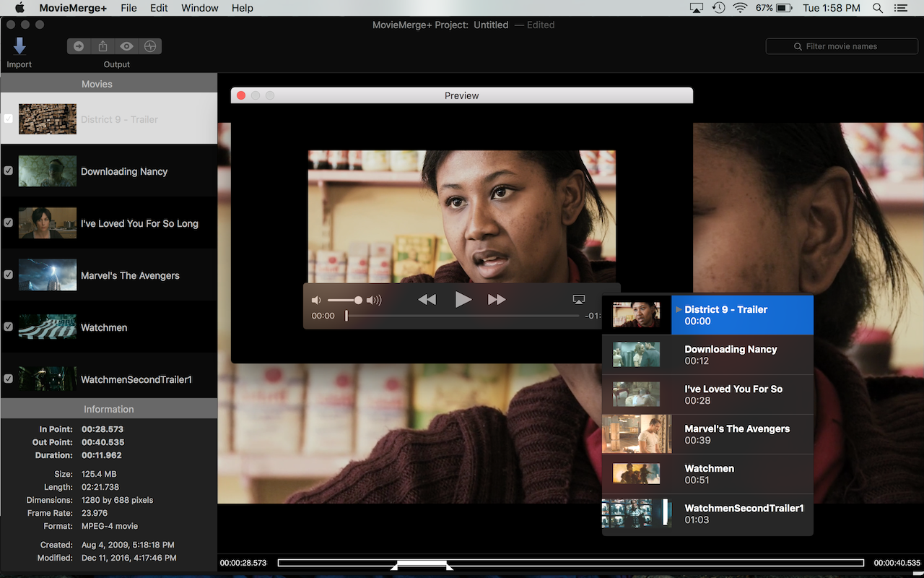Screen dimensions: 924x578
Task: Click the Information panel header
Action: pos(108,409)
